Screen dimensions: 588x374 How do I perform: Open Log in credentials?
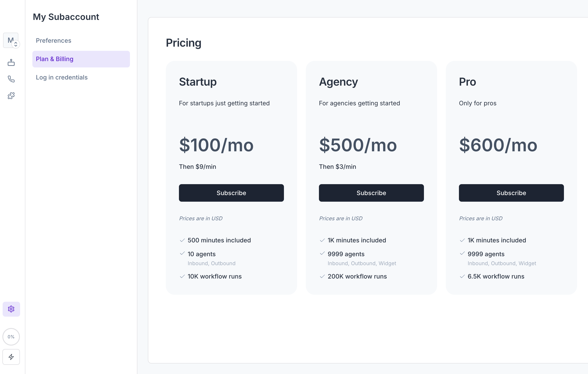(61, 77)
